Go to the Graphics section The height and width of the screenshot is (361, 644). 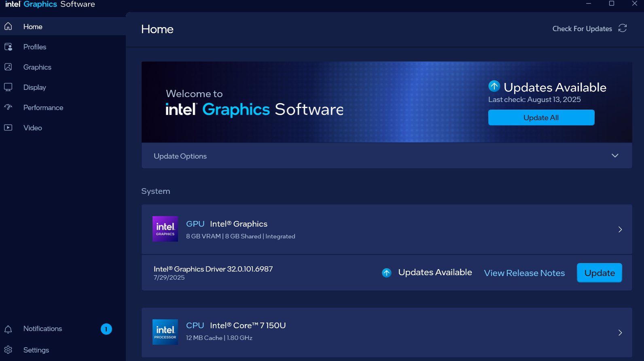tap(63, 67)
